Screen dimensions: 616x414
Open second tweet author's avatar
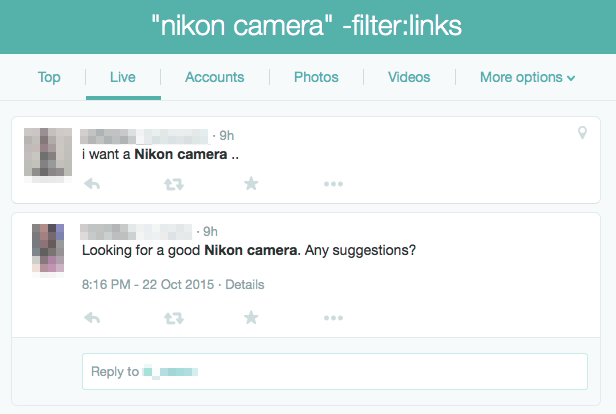[x=48, y=248]
